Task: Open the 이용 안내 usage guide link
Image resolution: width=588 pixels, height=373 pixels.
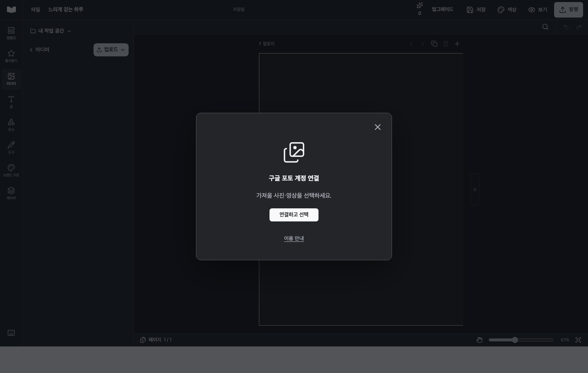Action: pos(294,239)
